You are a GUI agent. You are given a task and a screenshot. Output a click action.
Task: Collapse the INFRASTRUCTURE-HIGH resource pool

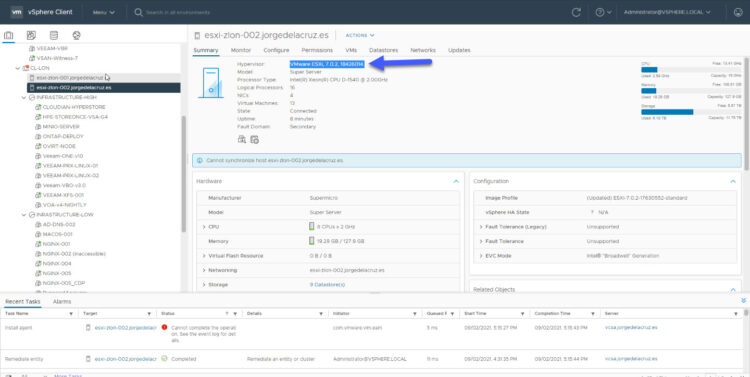coord(24,97)
